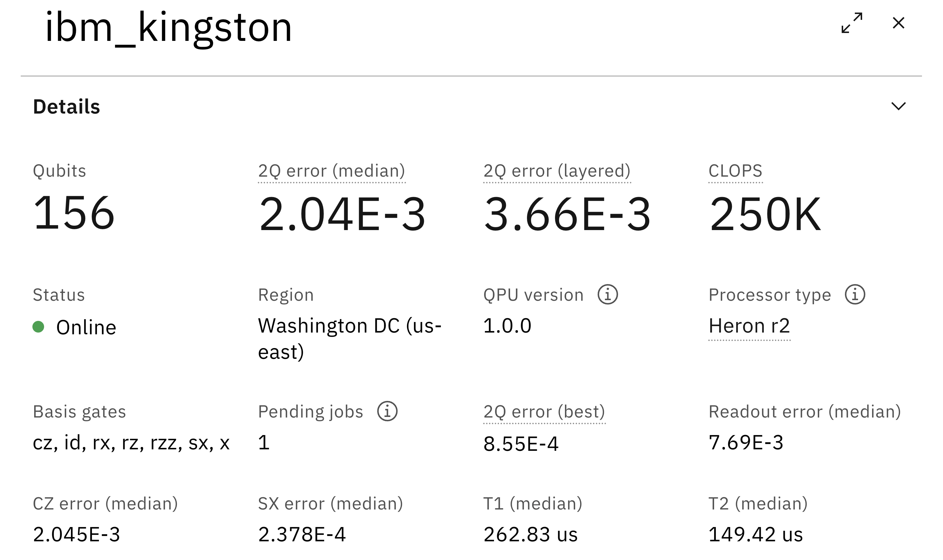This screenshot has height=560, width=943.
Task: Click the Processor type info icon
Action: tap(855, 294)
